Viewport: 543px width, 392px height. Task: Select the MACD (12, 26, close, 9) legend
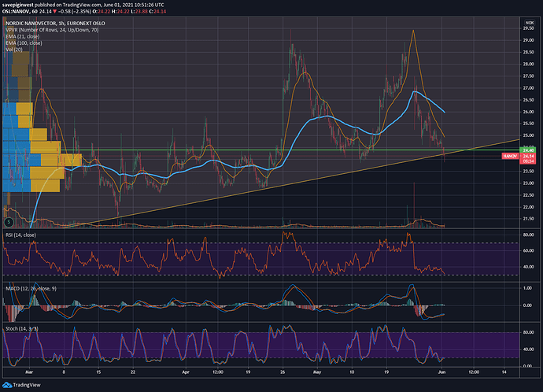click(31, 288)
